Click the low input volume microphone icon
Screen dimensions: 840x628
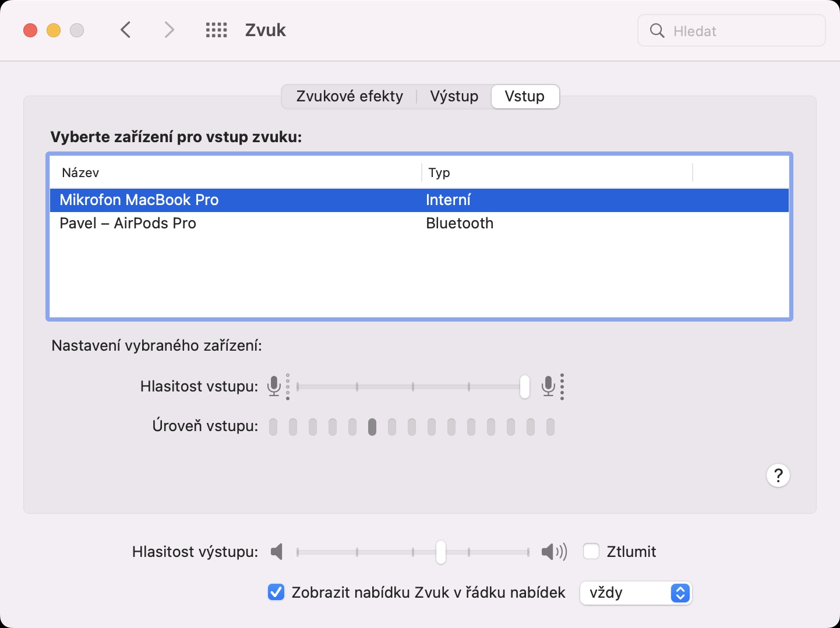pos(274,386)
